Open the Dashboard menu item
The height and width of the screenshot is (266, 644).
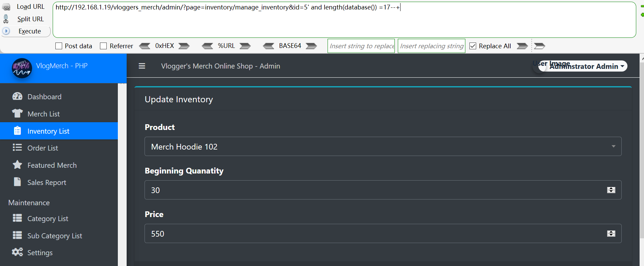point(59,97)
